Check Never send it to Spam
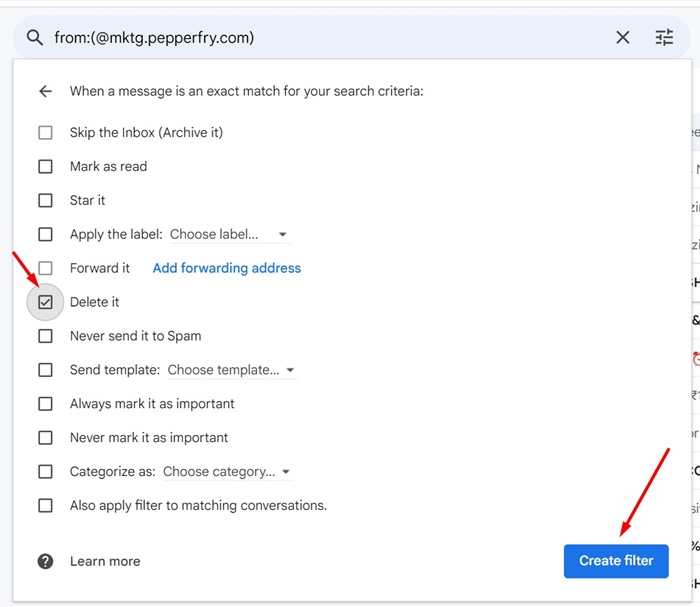 coord(45,336)
